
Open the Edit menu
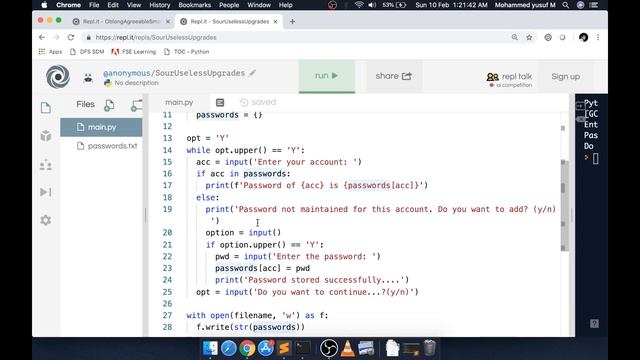pos(113,5)
